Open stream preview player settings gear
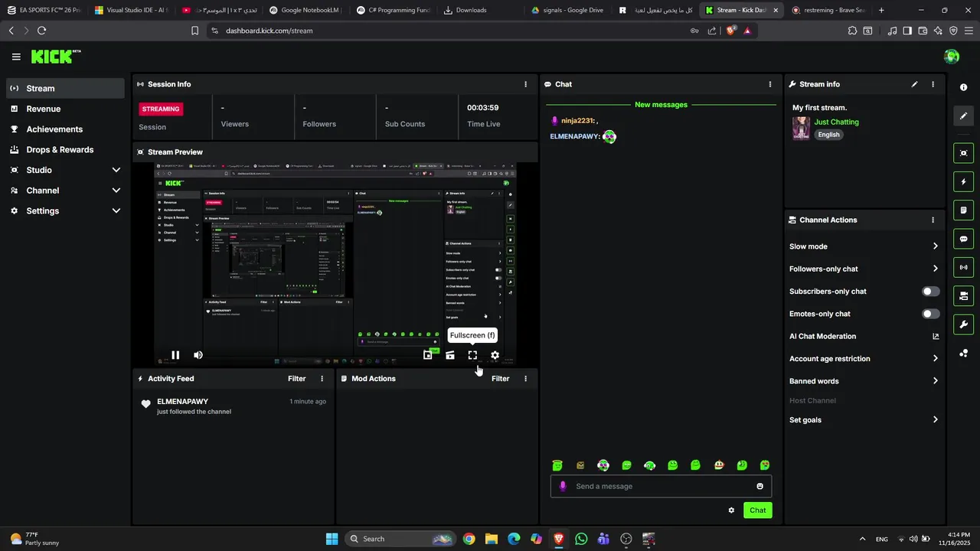 pos(495,355)
